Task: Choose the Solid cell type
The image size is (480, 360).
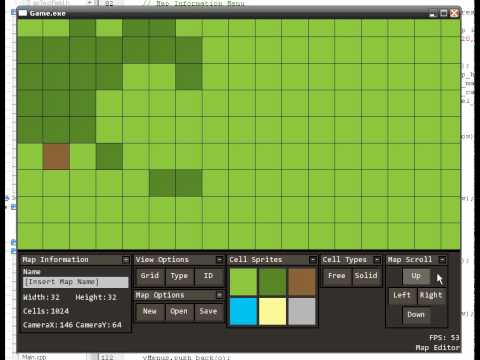Action: (x=366, y=276)
